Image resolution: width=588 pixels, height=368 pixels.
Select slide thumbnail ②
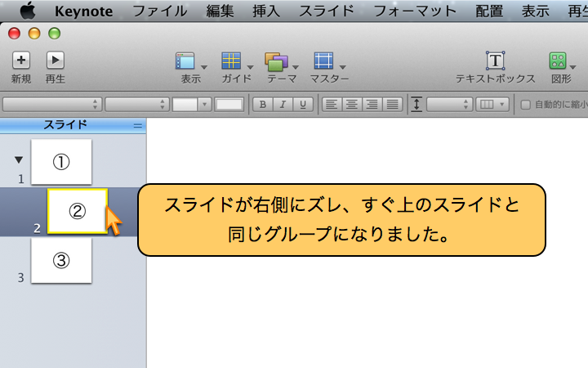click(78, 211)
